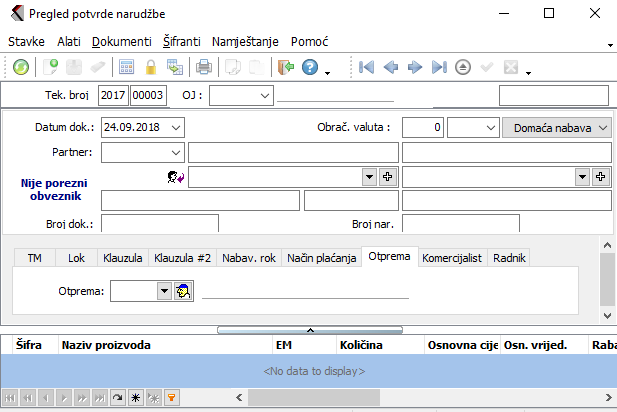Click the yellow padlock lock icon
Screen dimensions: 617x412
pyautogui.click(x=151, y=68)
